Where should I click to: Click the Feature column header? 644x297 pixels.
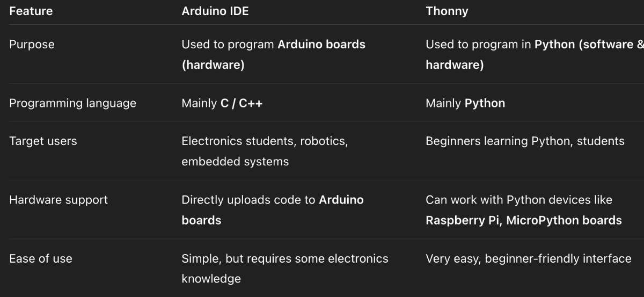click(x=31, y=11)
